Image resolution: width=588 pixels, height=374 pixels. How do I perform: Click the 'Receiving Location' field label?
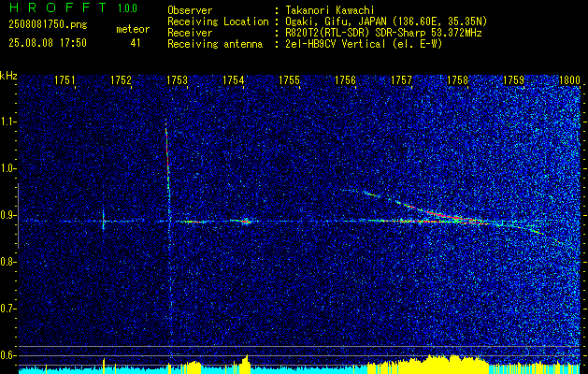[218, 22]
